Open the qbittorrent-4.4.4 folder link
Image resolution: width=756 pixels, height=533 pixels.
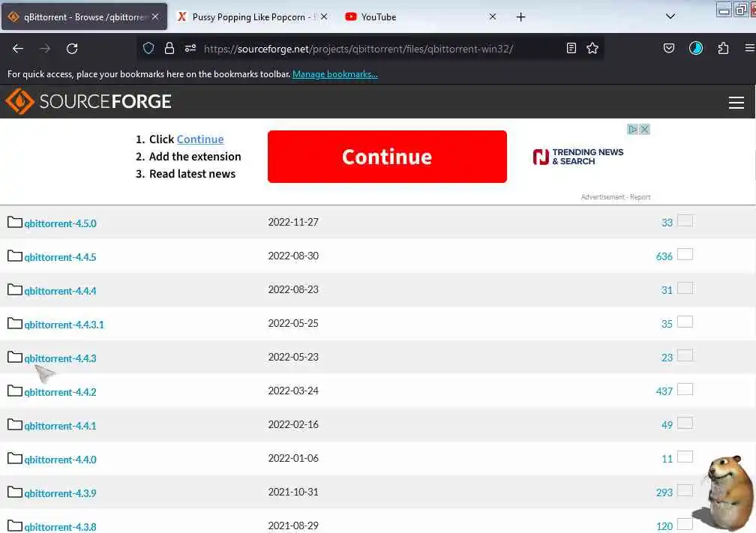click(60, 291)
